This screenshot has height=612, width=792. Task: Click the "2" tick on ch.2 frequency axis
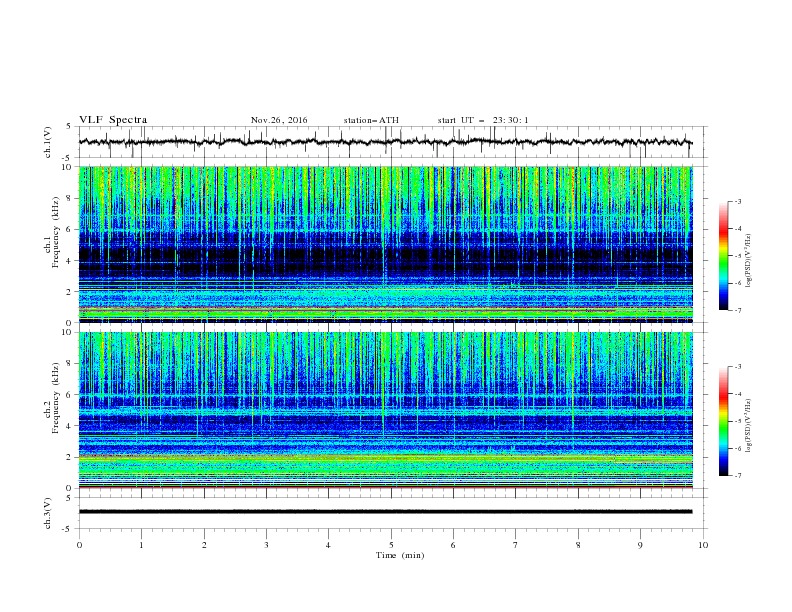click(70, 457)
